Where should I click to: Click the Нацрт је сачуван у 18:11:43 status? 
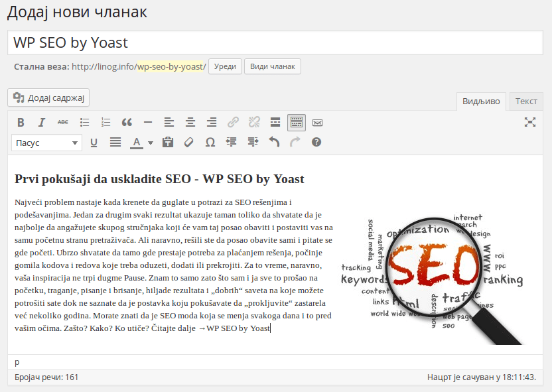(482, 377)
